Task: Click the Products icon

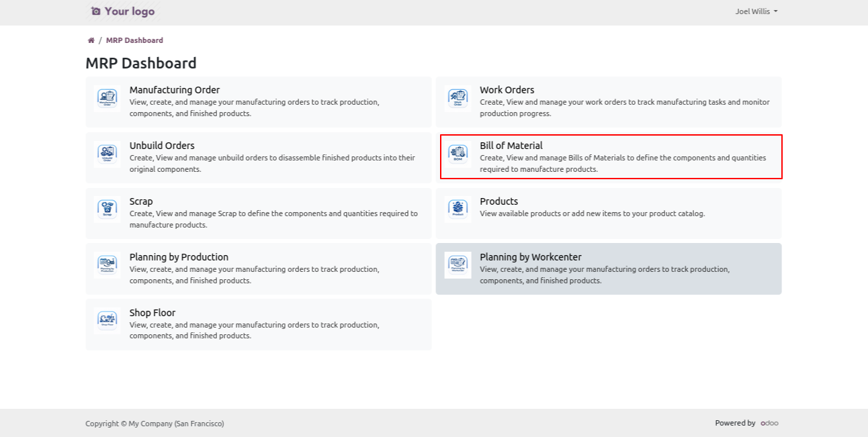Action: coord(458,209)
